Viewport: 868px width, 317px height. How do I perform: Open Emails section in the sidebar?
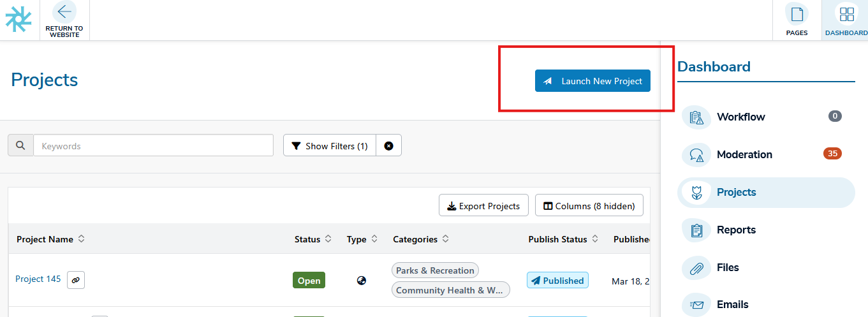[x=732, y=304]
